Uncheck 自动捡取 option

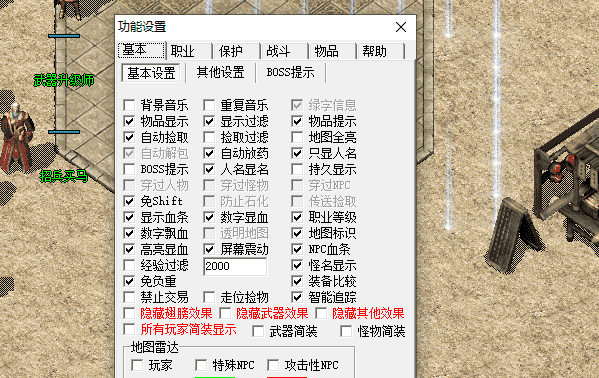point(129,137)
